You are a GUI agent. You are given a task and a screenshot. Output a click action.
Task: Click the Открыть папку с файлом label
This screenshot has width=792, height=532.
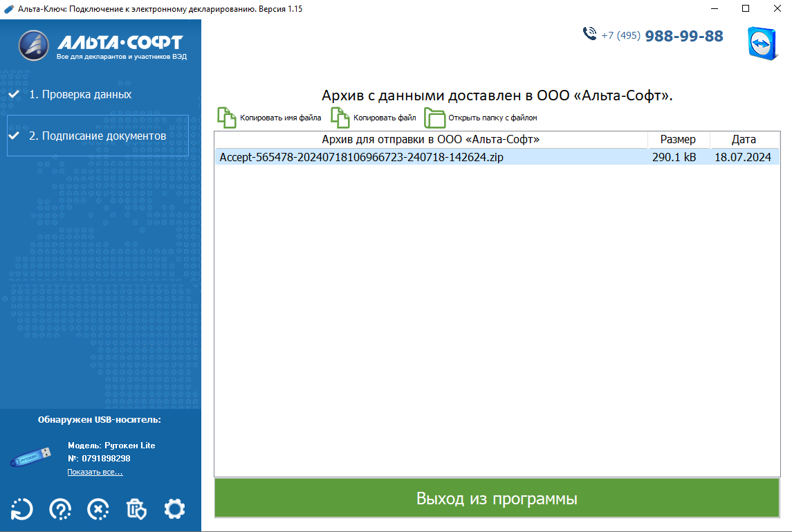coord(492,118)
